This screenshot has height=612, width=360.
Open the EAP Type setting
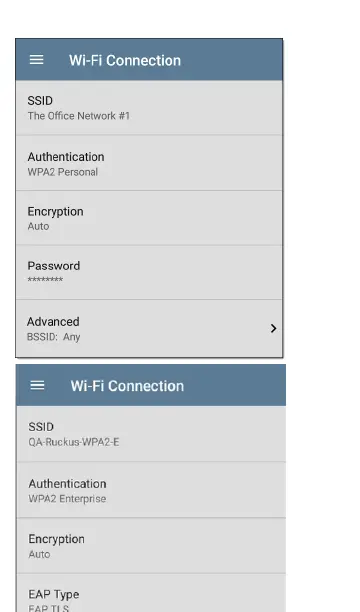click(151, 593)
